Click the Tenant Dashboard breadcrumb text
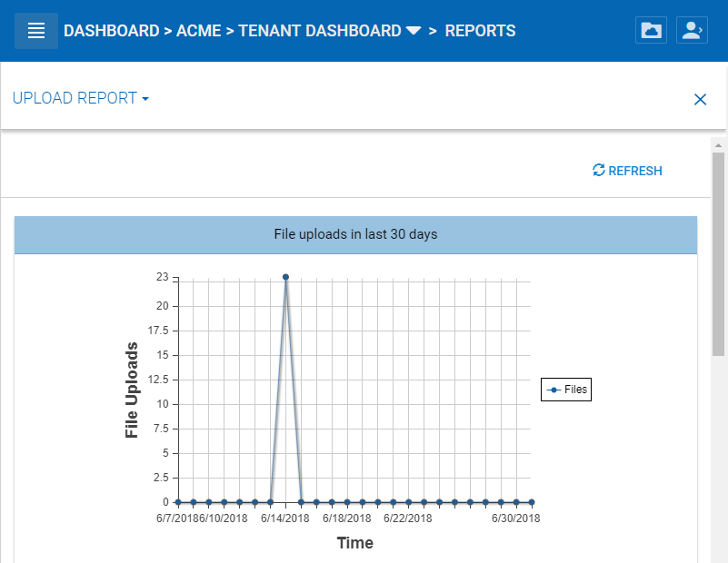Image resolution: width=728 pixels, height=563 pixels. point(319,31)
